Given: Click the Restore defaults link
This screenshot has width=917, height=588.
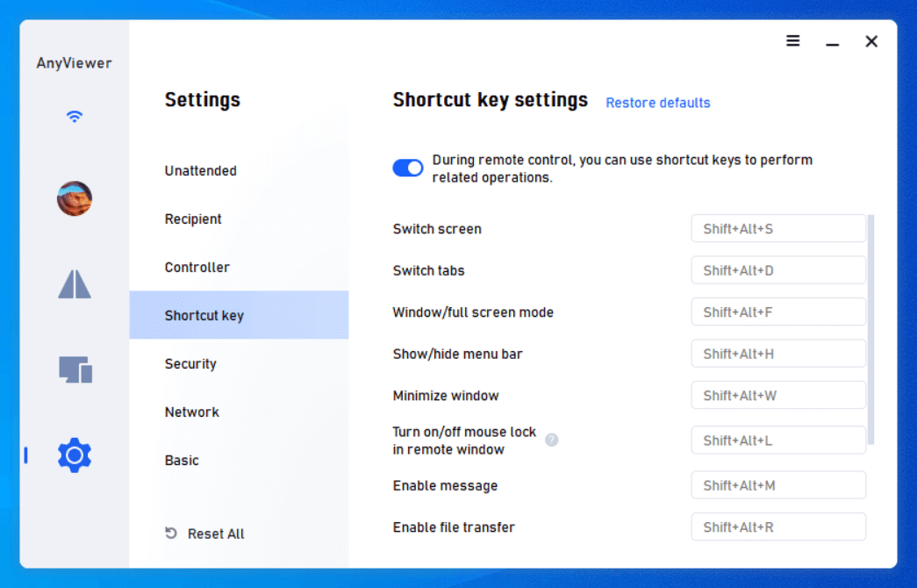Looking at the screenshot, I should point(657,103).
